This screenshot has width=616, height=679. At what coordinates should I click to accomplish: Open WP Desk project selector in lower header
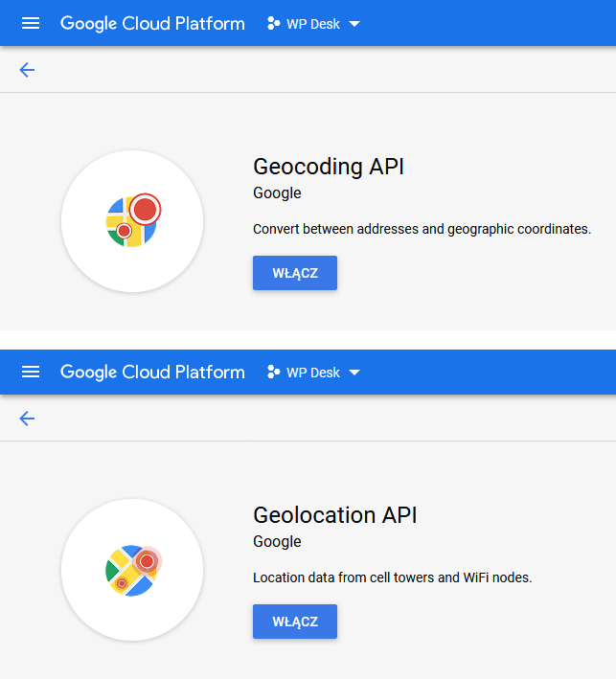[x=313, y=373]
